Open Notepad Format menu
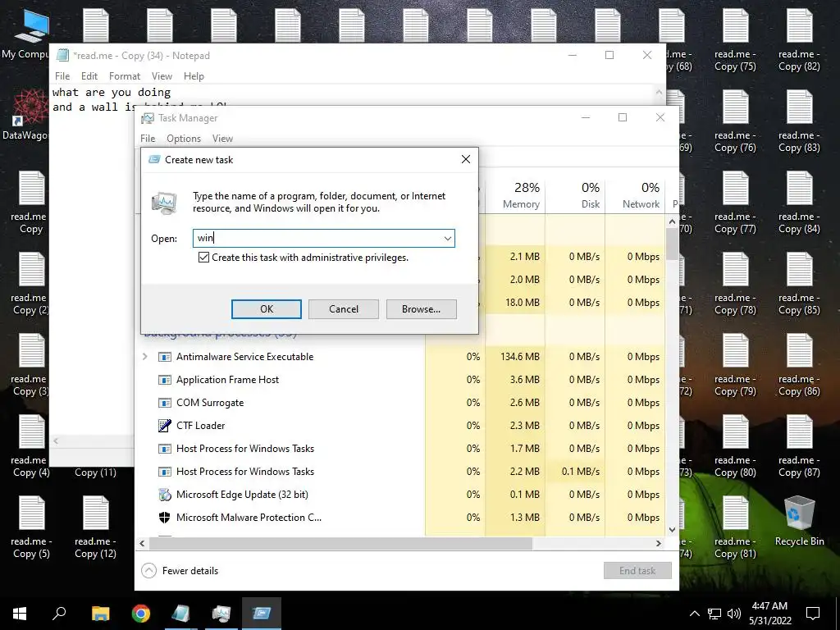Screen dimensions: 840x630 [125, 76]
